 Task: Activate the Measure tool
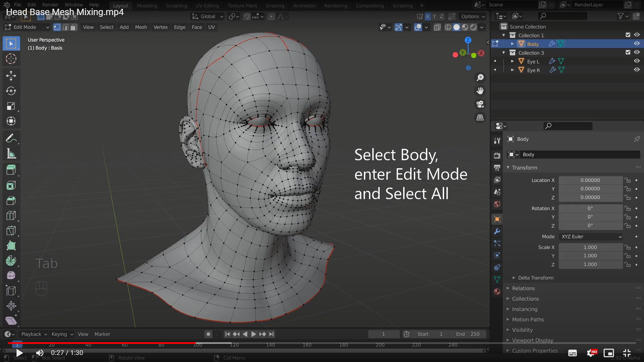point(11,154)
